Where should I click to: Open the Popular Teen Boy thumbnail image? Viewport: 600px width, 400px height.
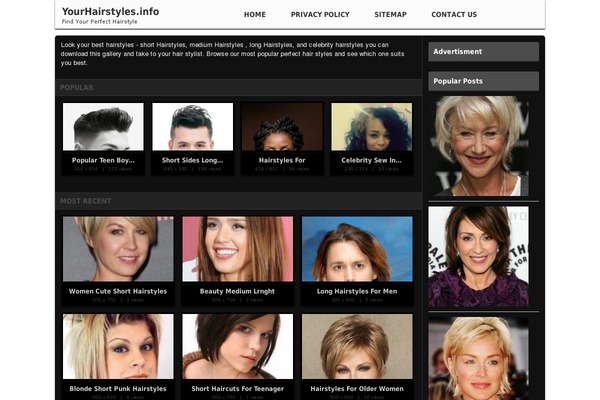[x=103, y=126]
